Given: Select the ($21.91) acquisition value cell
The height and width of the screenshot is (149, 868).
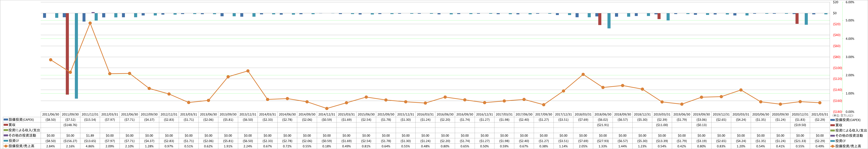Looking at the screenshot, I should (603, 125).
